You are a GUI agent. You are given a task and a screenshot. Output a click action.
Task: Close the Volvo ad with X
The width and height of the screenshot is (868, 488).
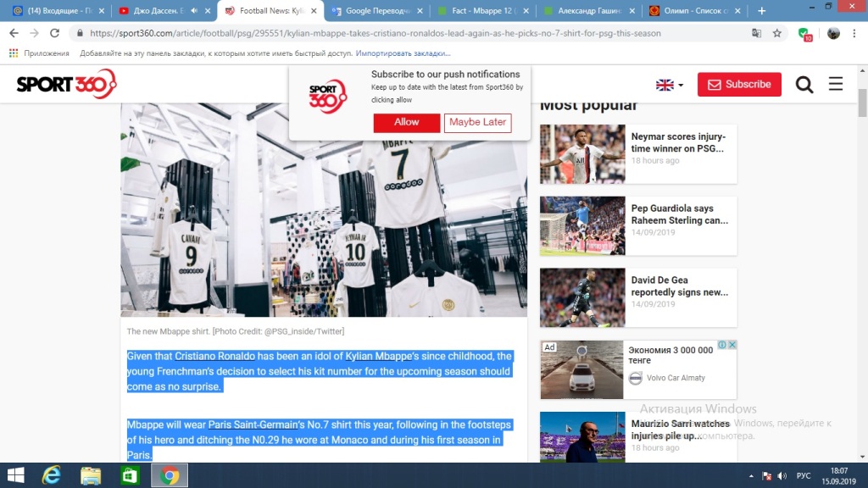point(732,345)
